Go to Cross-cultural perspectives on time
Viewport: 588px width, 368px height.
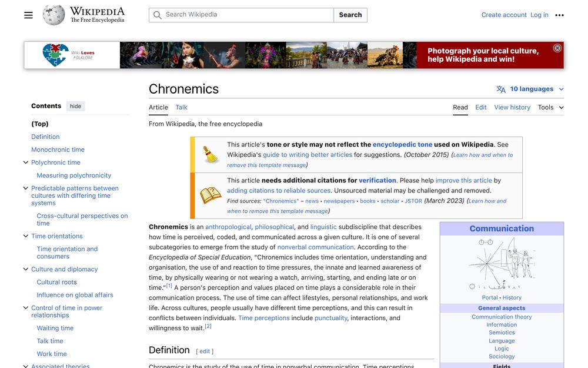[82, 220]
